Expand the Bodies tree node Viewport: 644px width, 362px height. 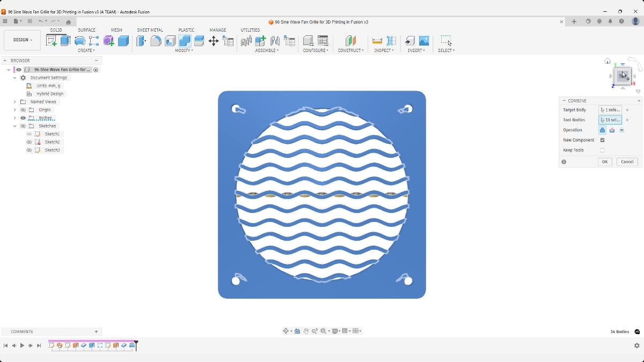click(15, 118)
